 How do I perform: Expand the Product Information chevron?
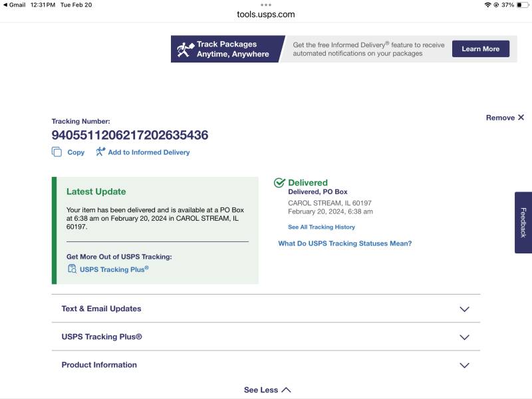(464, 365)
